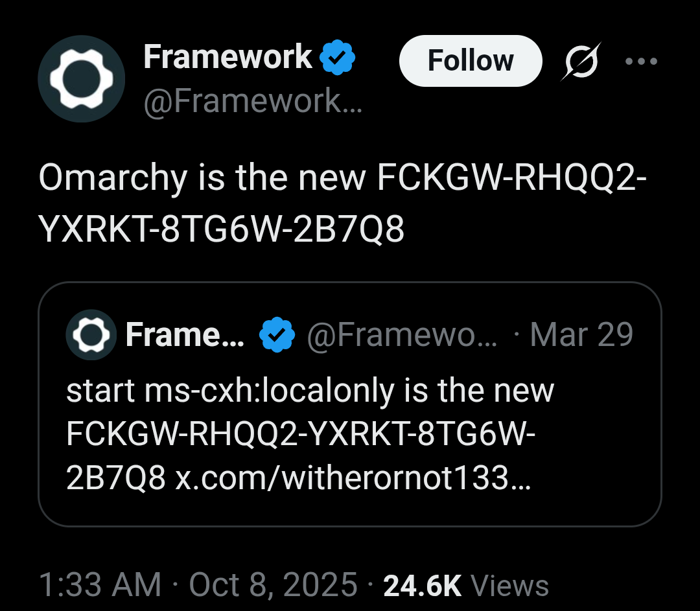Open the 24.6K Views count
700x611 pixels.
click(x=466, y=585)
